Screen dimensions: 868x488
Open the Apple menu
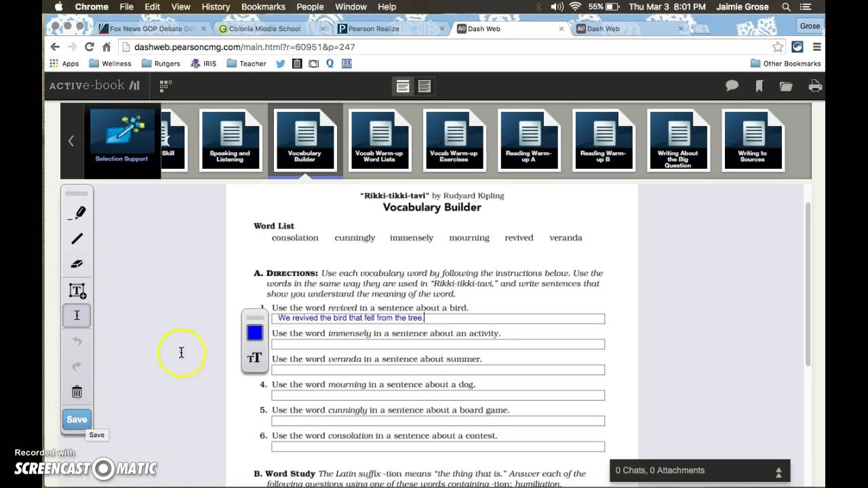point(58,7)
